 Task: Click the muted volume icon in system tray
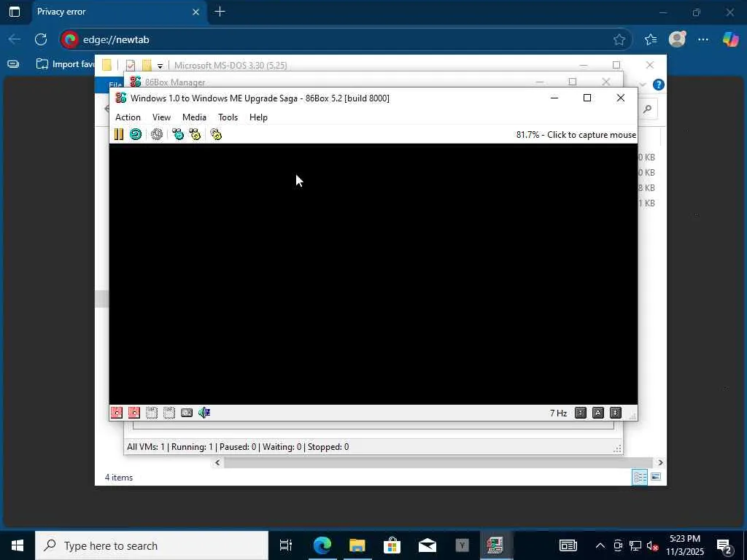653,545
